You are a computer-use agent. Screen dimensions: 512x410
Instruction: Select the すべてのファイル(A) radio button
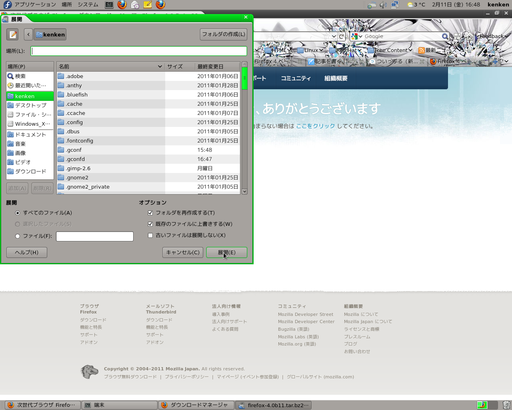tap(17, 213)
